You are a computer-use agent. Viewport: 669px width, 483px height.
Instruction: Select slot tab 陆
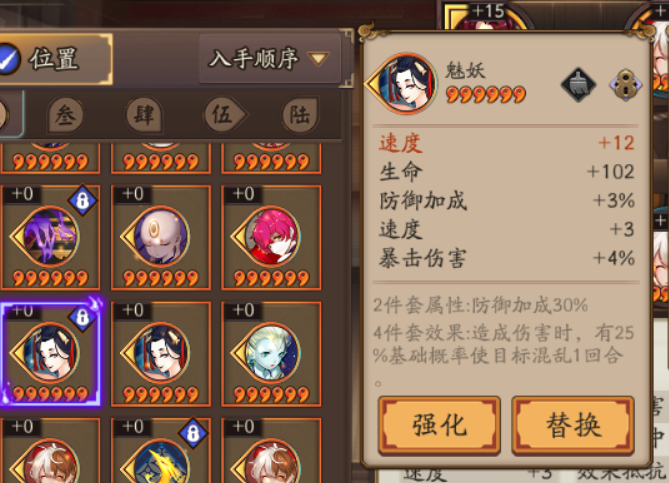(x=300, y=115)
